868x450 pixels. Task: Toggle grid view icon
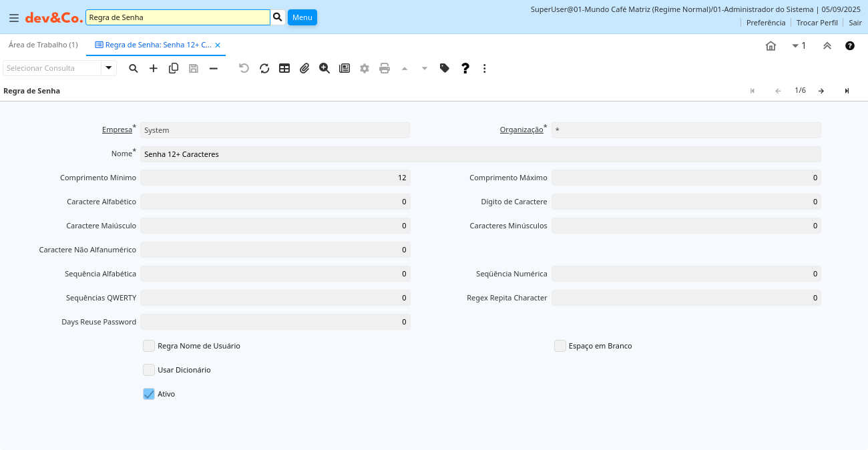pos(284,68)
